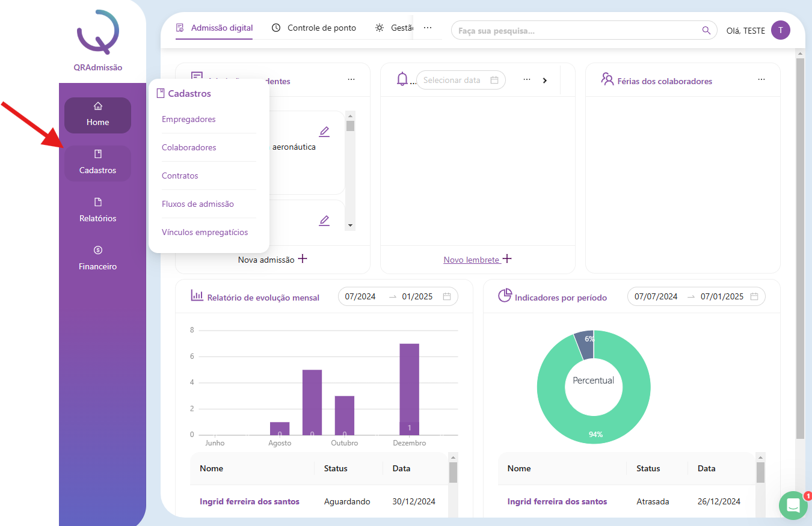Click the reminders bell icon
This screenshot has width=812, height=526.
[402, 79]
